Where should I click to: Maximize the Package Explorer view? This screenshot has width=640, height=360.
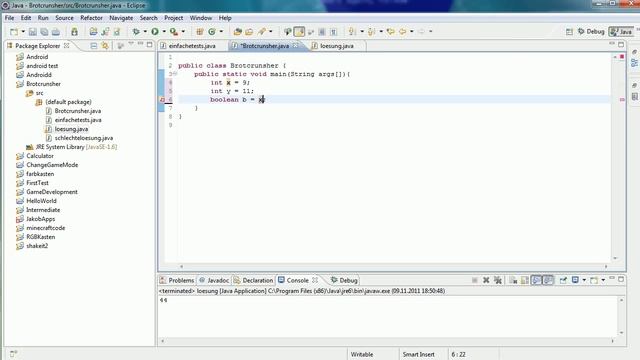(150, 44)
